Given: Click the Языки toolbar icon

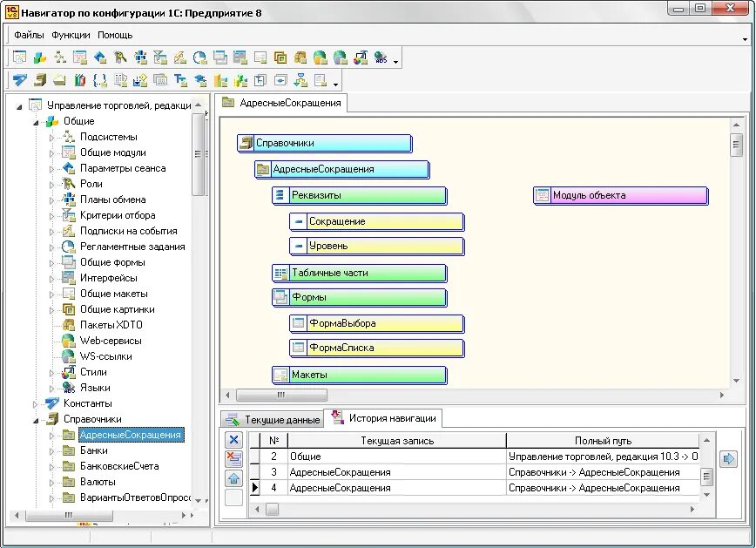Looking at the screenshot, I should 381,58.
